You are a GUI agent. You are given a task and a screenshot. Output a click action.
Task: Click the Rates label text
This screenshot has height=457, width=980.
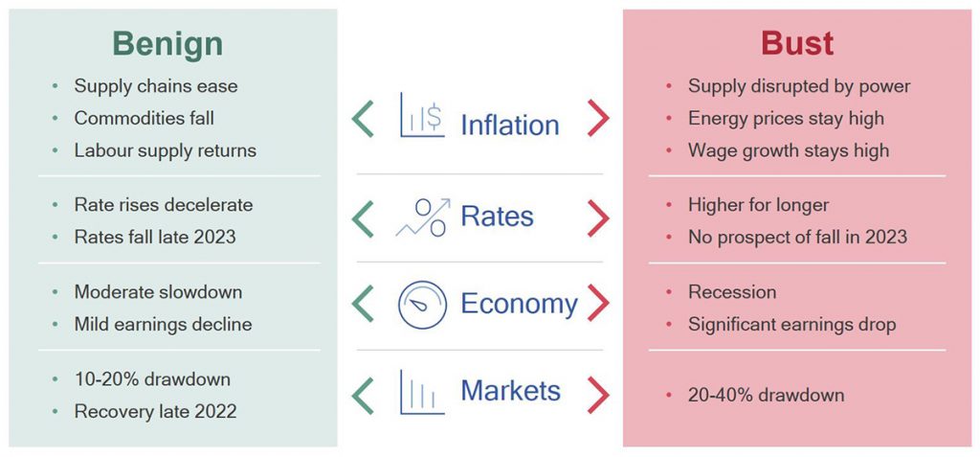[497, 217]
